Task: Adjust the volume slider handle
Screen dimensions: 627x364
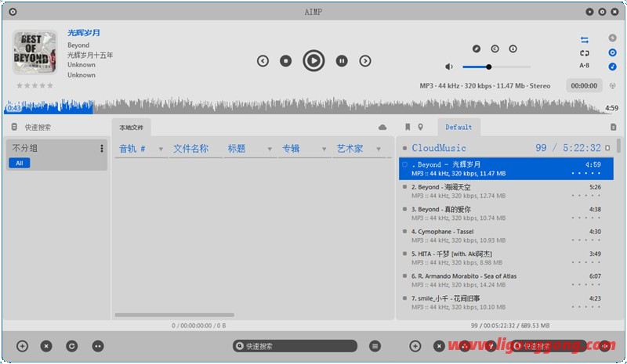Action: 488,67
